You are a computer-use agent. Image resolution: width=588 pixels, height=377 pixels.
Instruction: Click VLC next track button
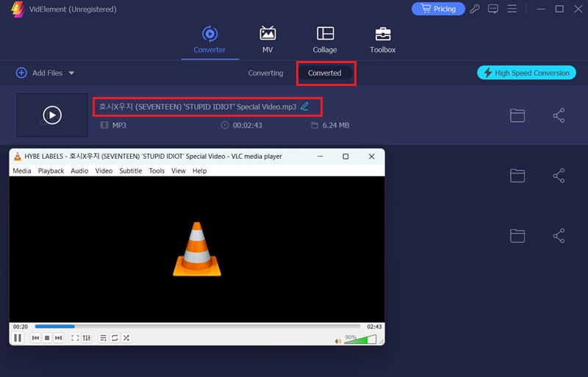[x=59, y=338]
